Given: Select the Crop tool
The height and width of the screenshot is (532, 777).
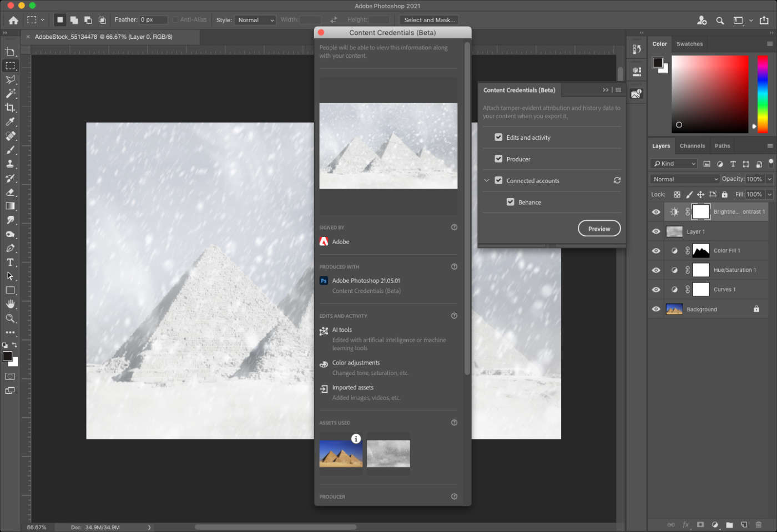Looking at the screenshot, I should pyautogui.click(x=10, y=108).
